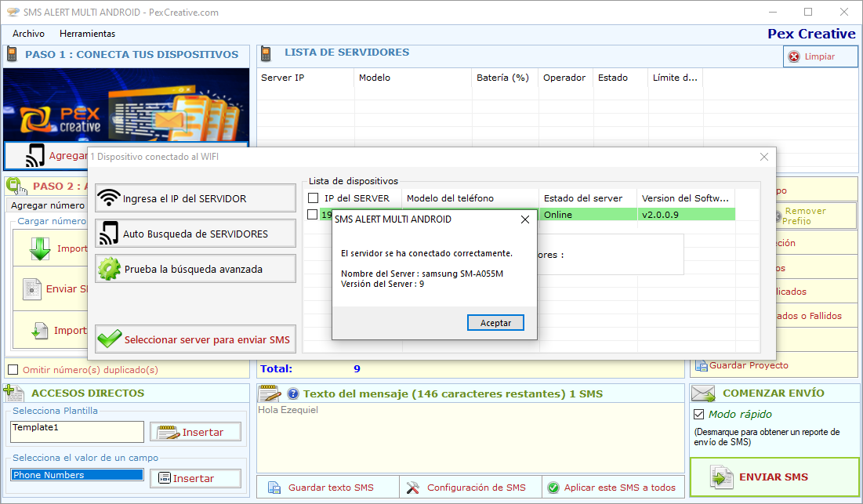Image resolution: width=863 pixels, height=504 pixels.
Task: Click the Batería (%) column header
Action: click(x=505, y=78)
